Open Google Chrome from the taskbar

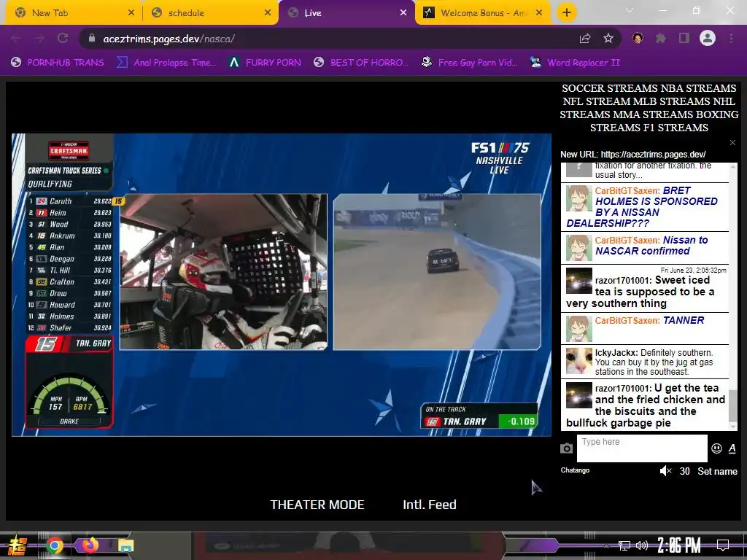(x=54, y=545)
